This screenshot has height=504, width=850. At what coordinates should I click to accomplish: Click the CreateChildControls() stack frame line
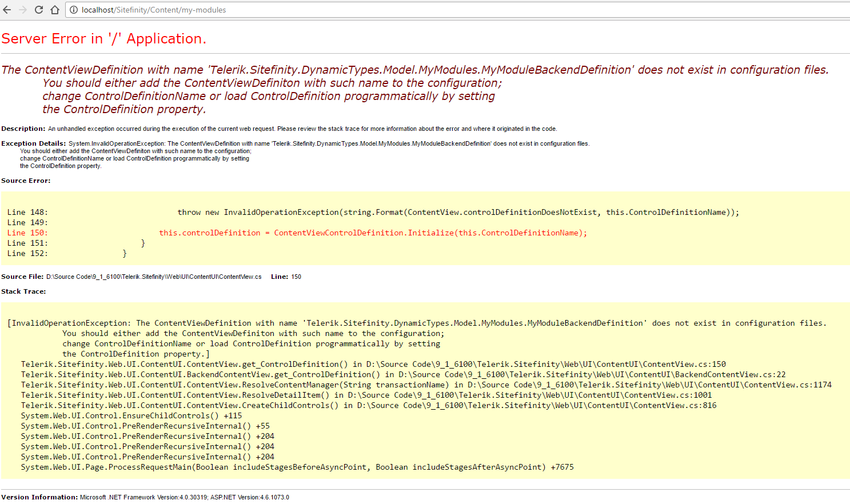369,405
